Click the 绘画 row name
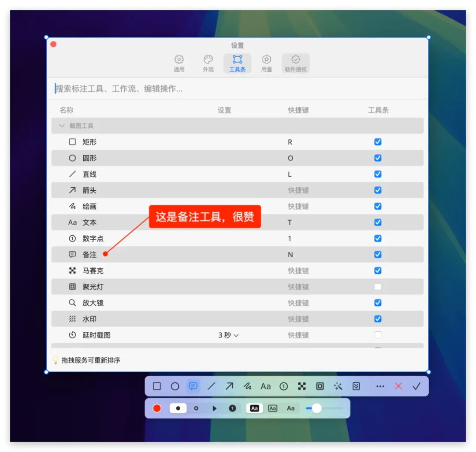This screenshot has height=452, width=476. tap(89, 206)
